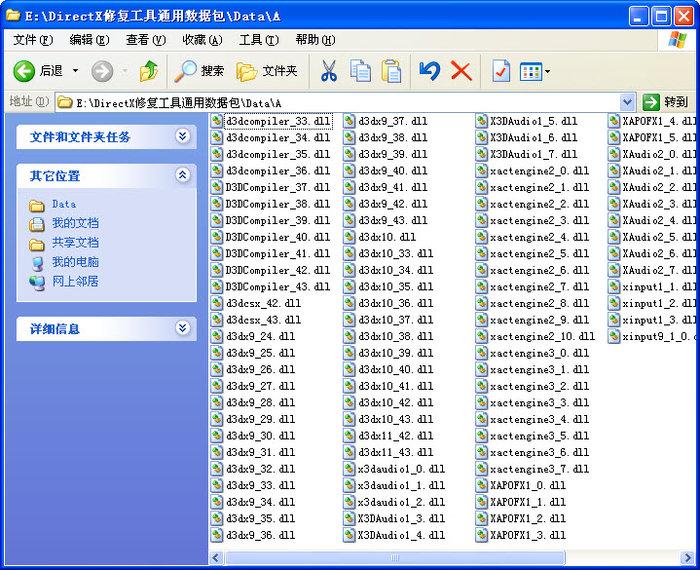Click the Forward arrow button
This screenshot has width=700, height=570.
pyautogui.click(x=102, y=71)
